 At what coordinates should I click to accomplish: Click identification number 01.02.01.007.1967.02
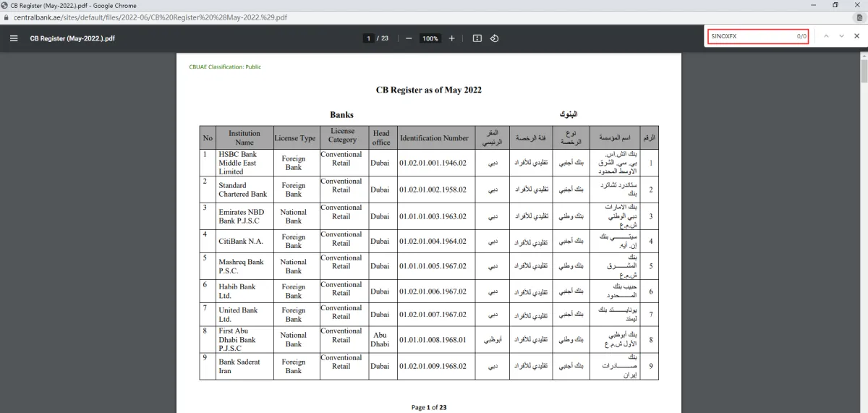click(x=433, y=314)
